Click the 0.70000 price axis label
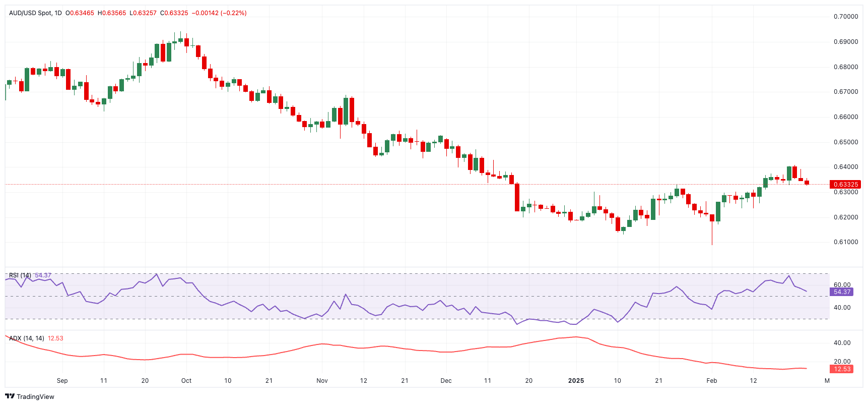The height and width of the screenshot is (405, 868). (x=846, y=17)
